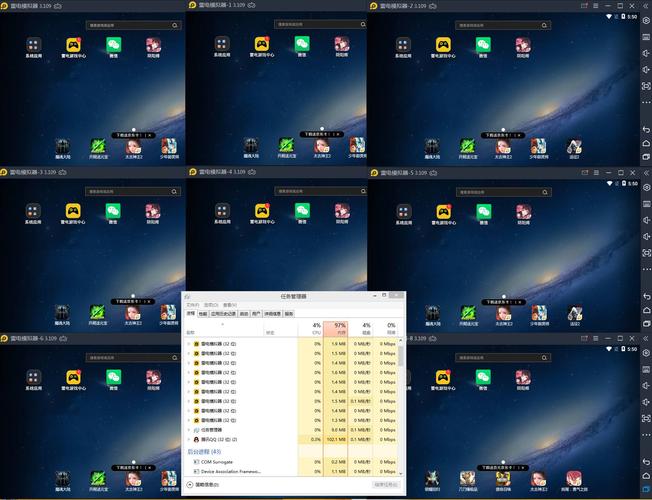
Task: Open WeChat in 雷电模拟器-3 window
Action: (113, 211)
